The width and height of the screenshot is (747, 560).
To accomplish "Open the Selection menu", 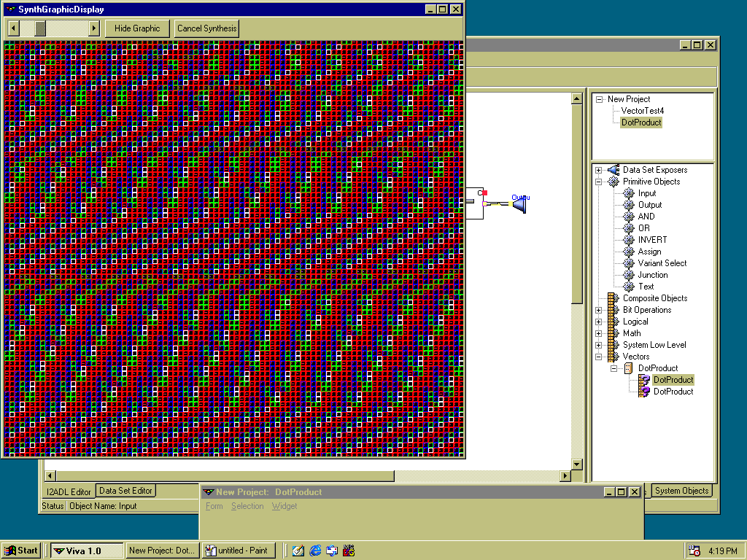I will click(x=247, y=506).
